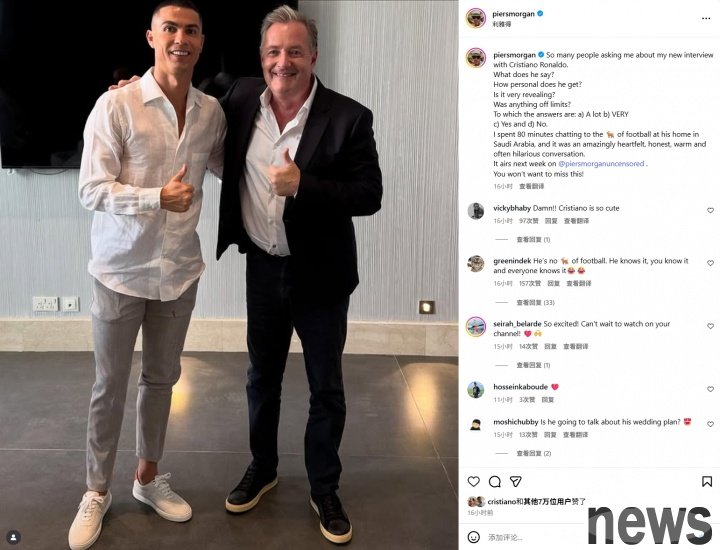Open piersmorgan profile from the header
Screen dimensions: 720x550
(513, 14)
